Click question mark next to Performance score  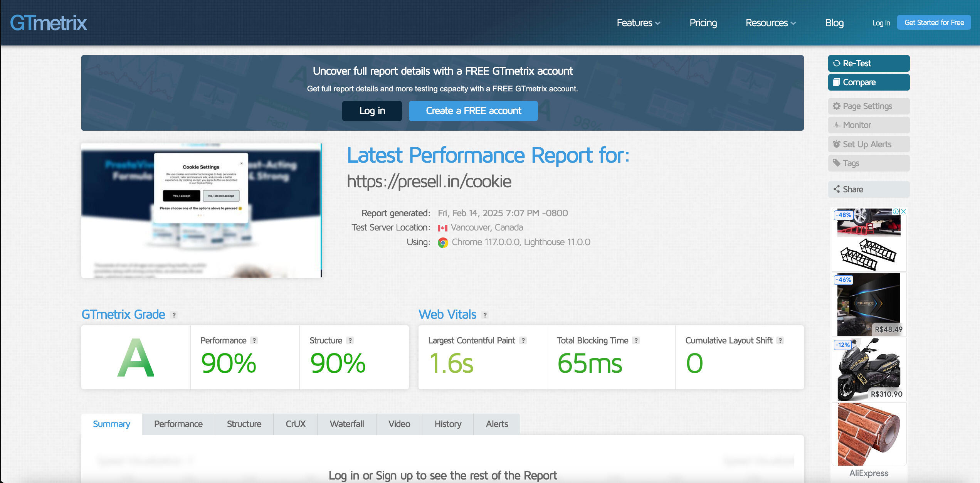pos(254,340)
